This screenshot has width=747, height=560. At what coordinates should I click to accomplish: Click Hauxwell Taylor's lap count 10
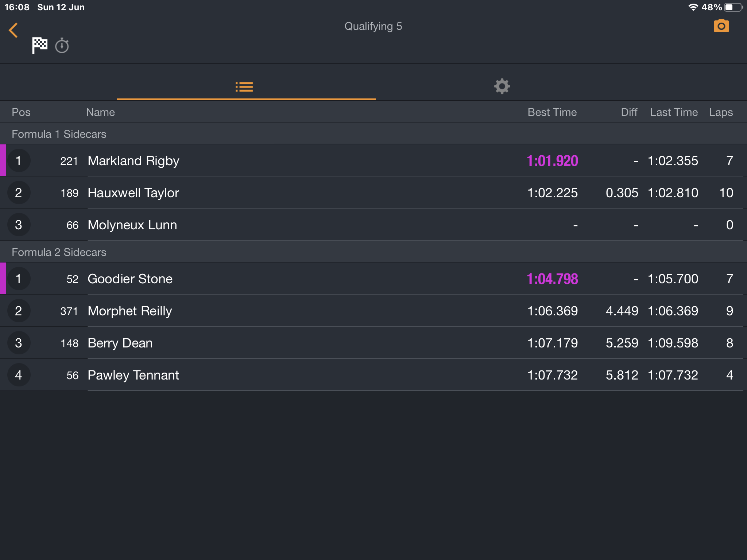pos(726,193)
